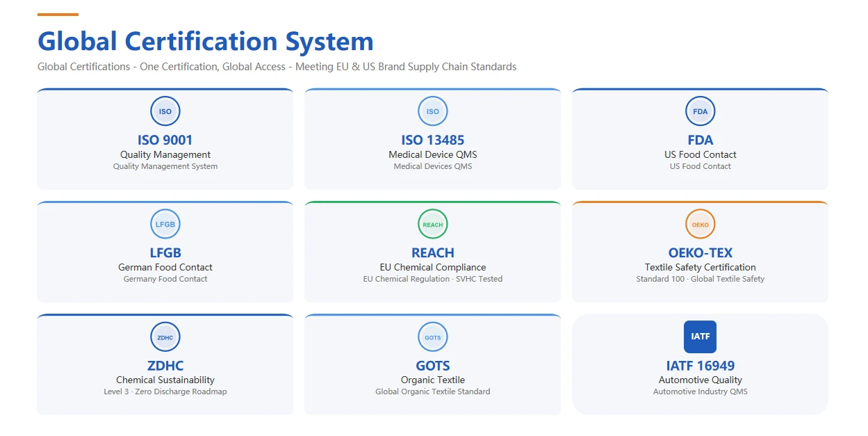Screen dimensions: 868x436
Task: Click the 'Medical Device QMS' subtitle
Action: coord(433,154)
